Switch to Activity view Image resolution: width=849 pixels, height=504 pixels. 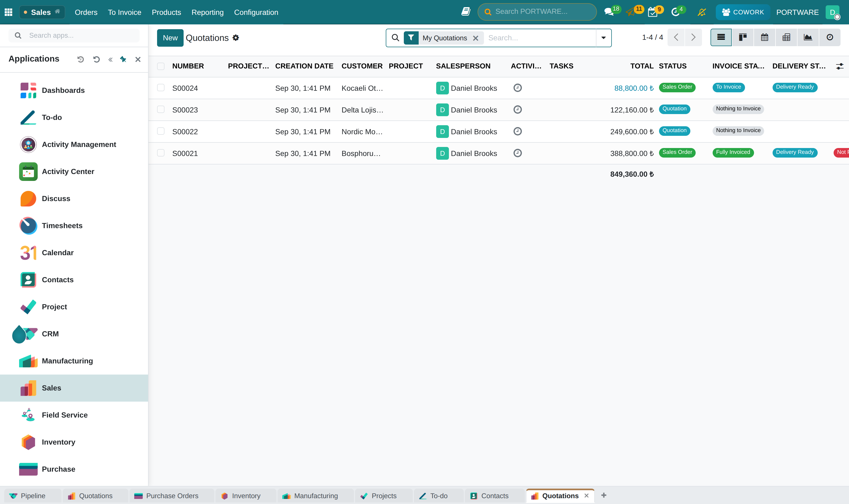[x=830, y=37]
